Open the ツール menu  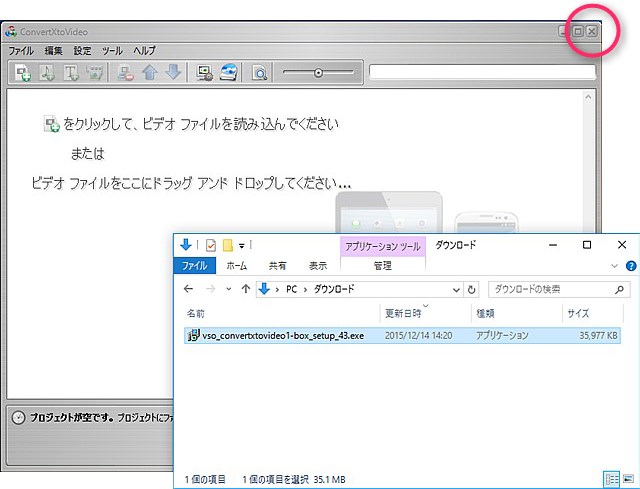[112, 51]
